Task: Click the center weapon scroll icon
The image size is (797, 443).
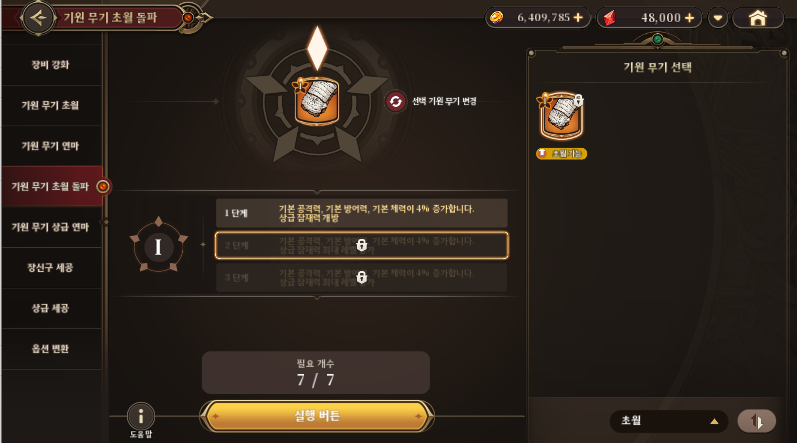Action: click(317, 101)
